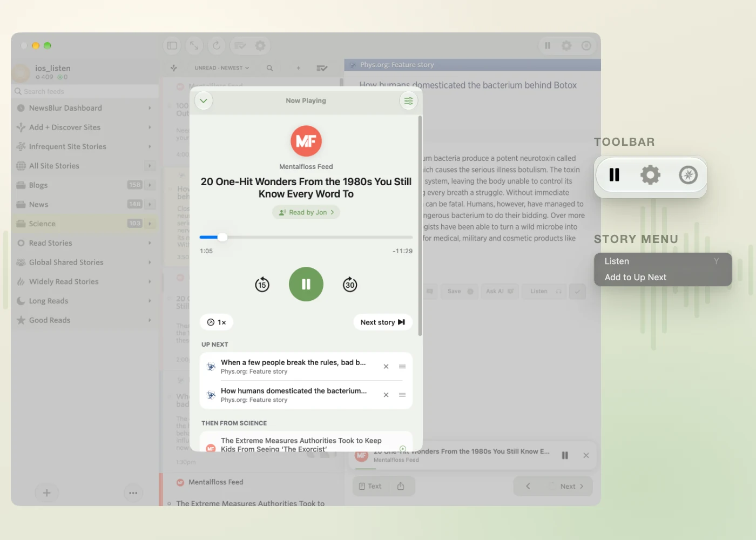Remove "How humans domesticated the bacterium" from Up Next
The width and height of the screenshot is (756, 540).
point(386,395)
